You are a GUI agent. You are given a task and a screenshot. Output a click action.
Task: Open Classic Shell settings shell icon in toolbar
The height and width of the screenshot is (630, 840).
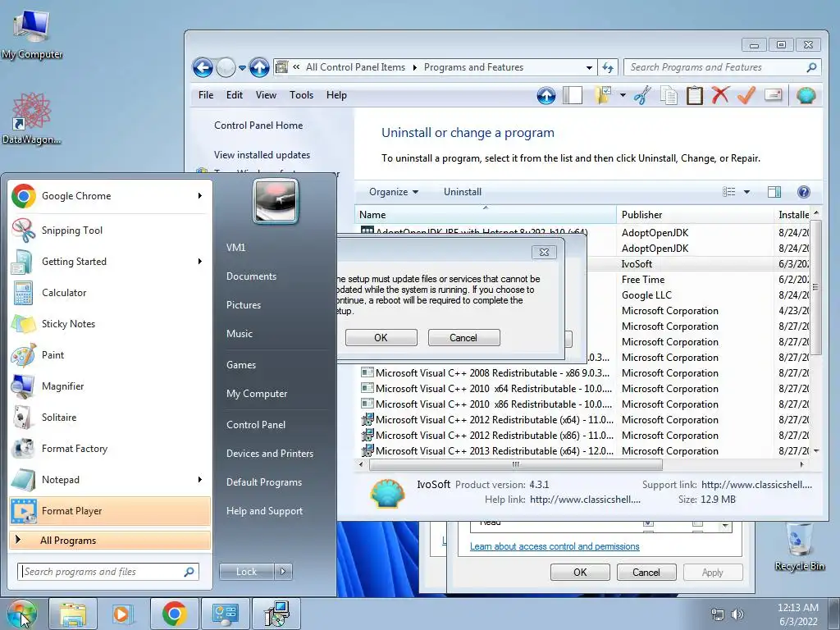click(x=806, y=95)
